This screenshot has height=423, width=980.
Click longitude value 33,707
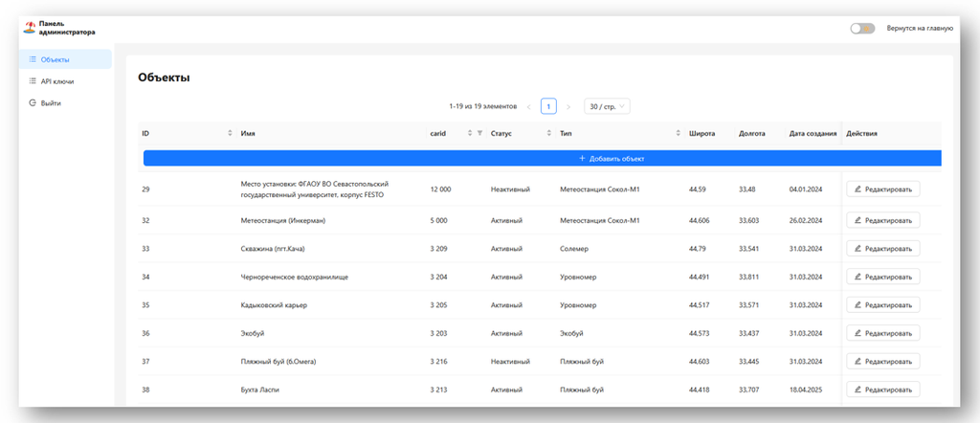tap(748, 390)
